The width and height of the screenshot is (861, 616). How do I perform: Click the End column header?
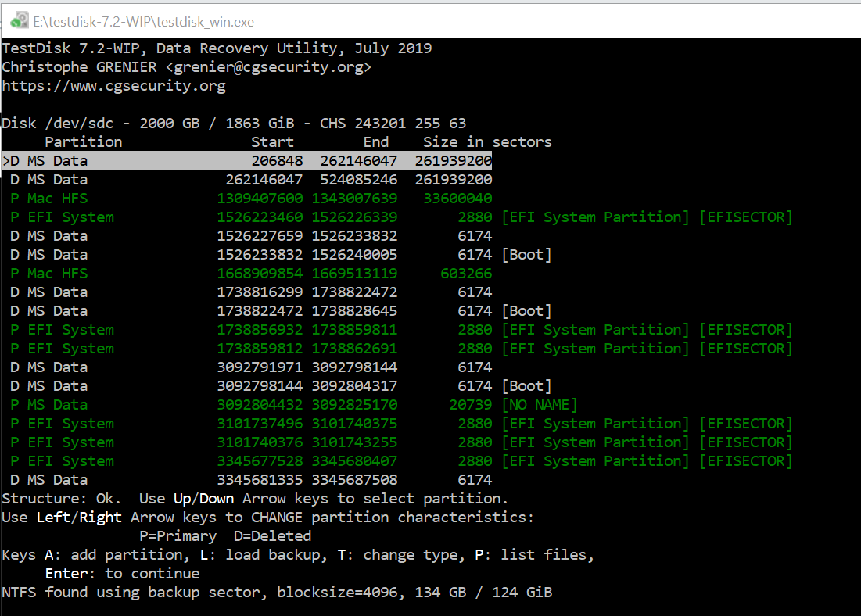point(375,141)
